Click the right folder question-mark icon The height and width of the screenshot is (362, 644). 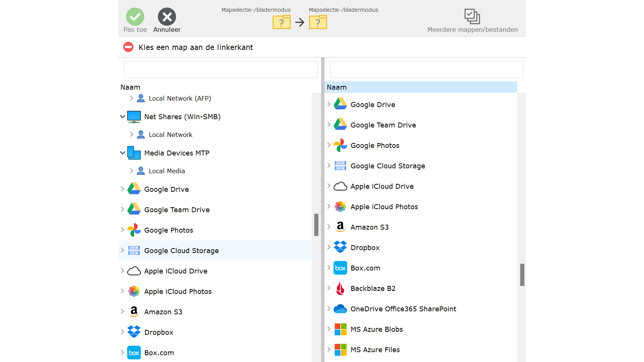tap(318, 22)
